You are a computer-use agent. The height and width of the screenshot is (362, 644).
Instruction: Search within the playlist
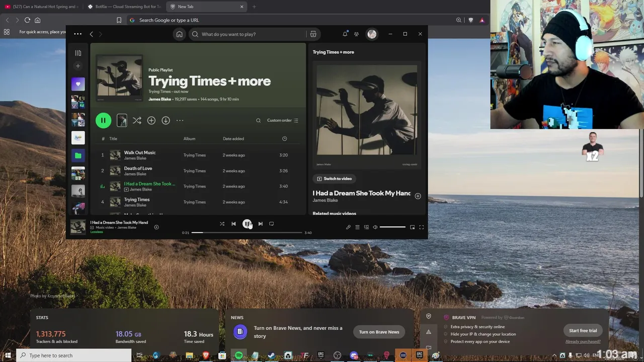pyautogui.click(x=258, y=120)
